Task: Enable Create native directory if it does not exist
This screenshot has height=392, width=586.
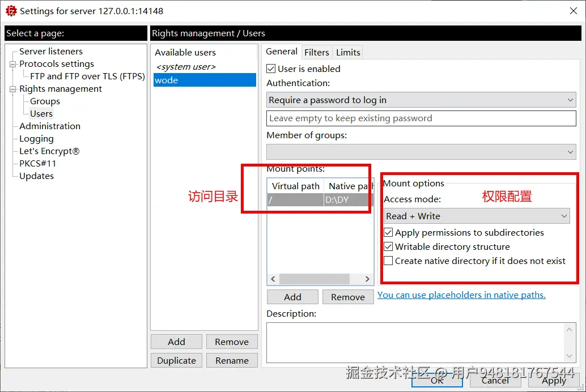Action: (x=388, y=261)
